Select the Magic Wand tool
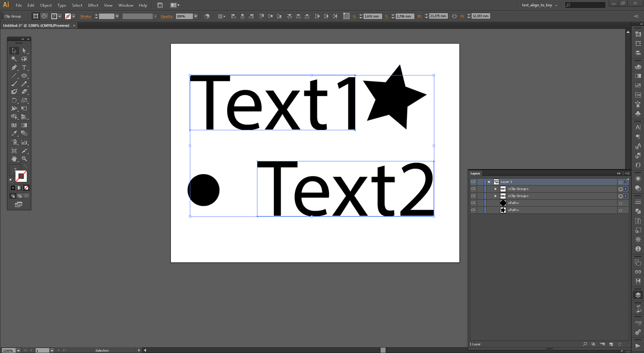This screenshot has height=353, width=644. pyautogui.click(x=14, y=59)
